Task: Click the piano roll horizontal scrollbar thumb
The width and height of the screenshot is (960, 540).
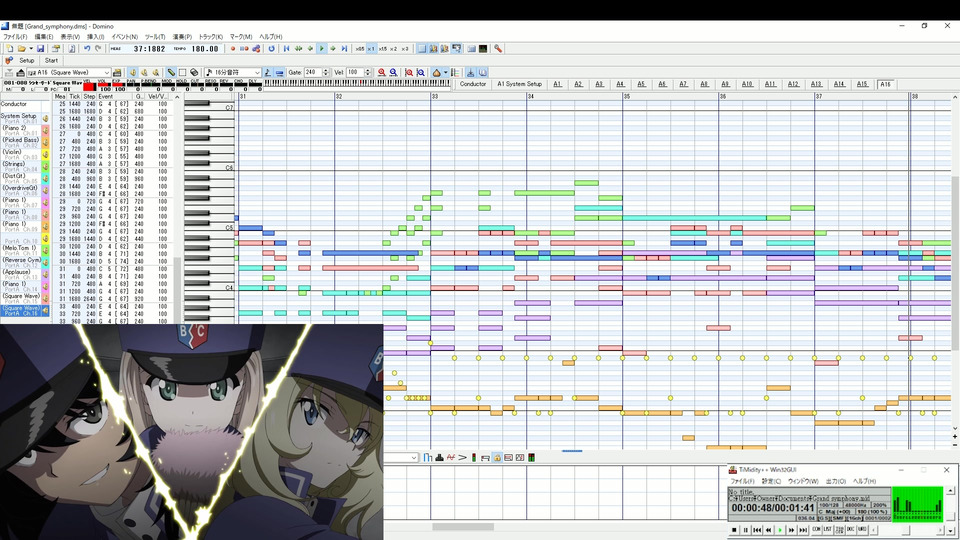Action: pyautogui.click(x=463, y=527)
